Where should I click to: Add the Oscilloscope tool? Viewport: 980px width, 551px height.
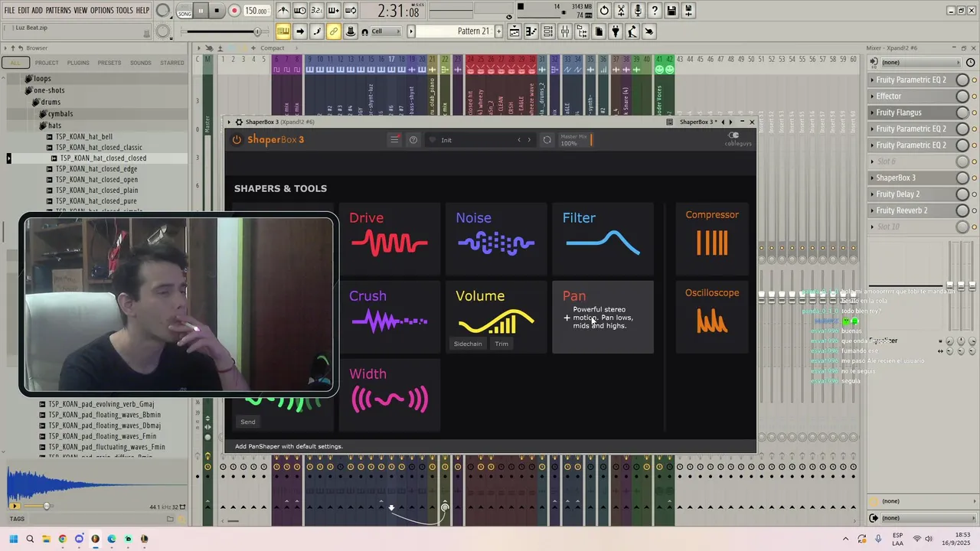click(x=712, y=317)
